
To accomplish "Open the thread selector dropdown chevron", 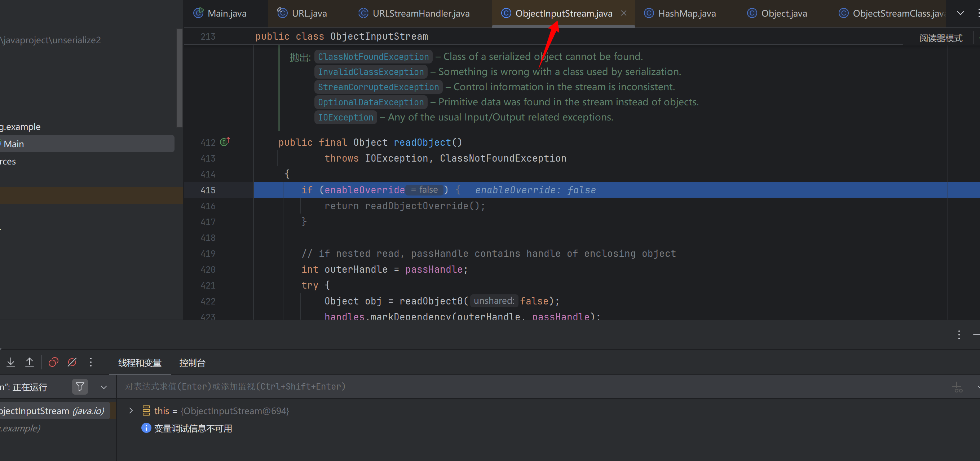I will pyautogui.click(x=103, y=387).
